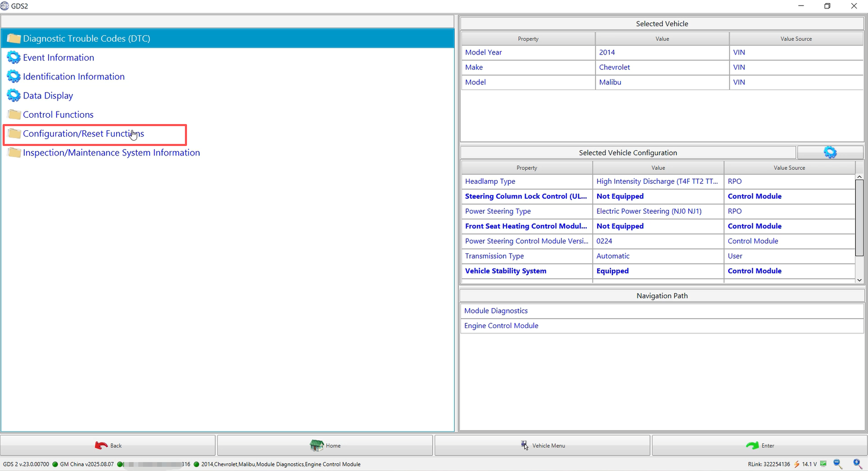Viewport: 868px width, 471px height.
Task: Open the Vehicle Menu
Action: click(542, 445)
